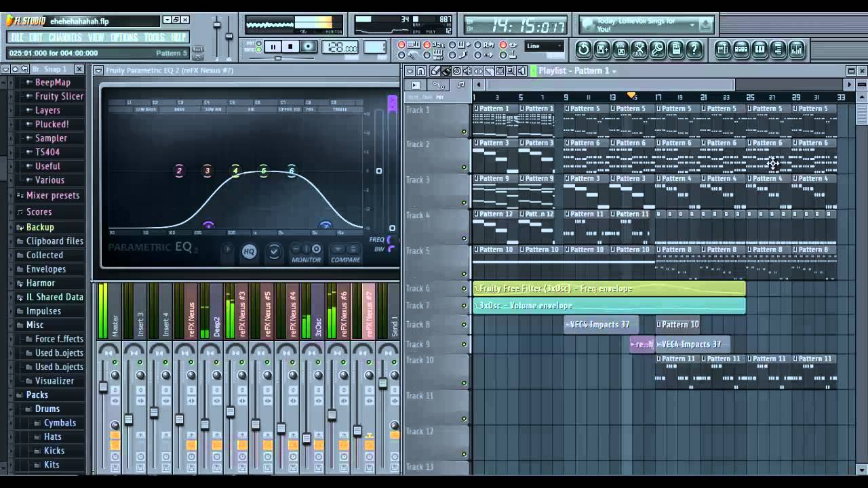Screen dimensions: 868x488
Task: Open the FILE menu
Action: (x=17, y=37)
